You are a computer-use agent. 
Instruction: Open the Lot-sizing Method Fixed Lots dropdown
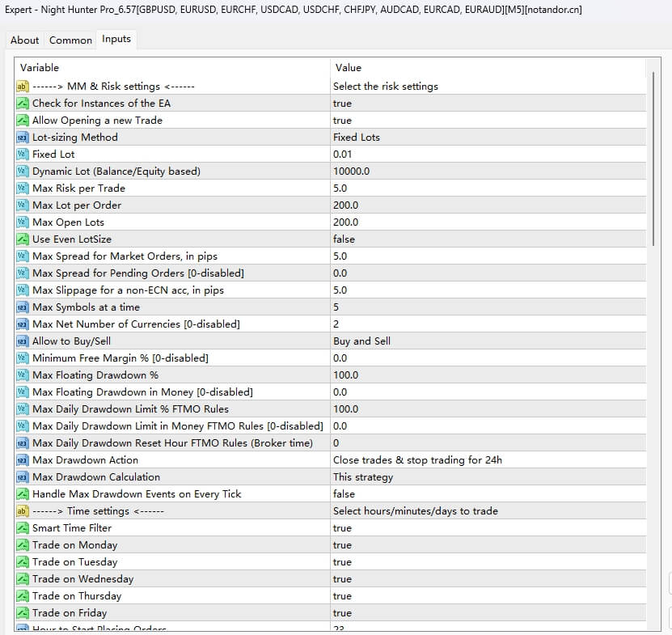coord(488,138)
